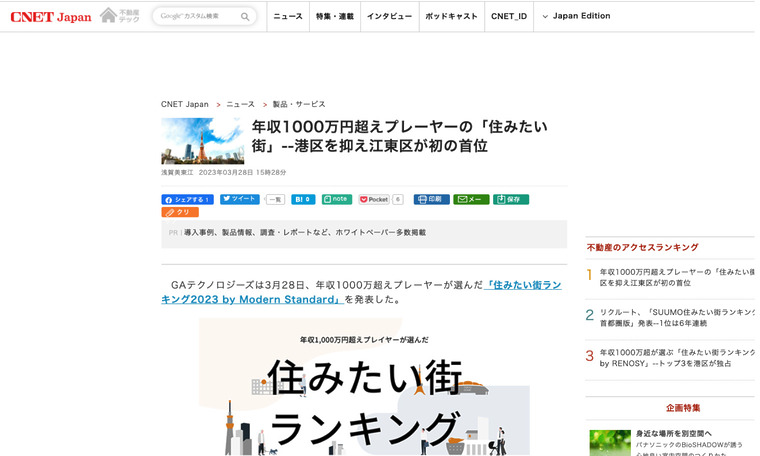760x456 pixels.
Task: Share the article on note
Action: [337, 199]
